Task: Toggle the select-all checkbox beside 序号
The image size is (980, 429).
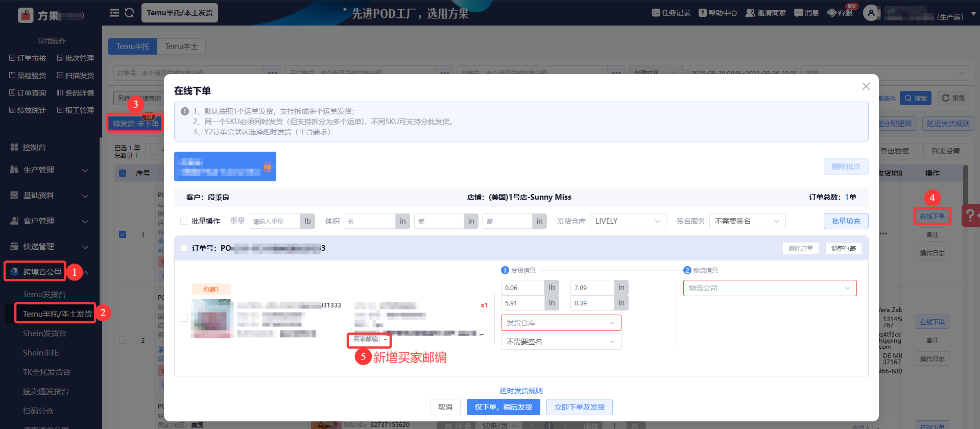Action: (x=123, y=173)
